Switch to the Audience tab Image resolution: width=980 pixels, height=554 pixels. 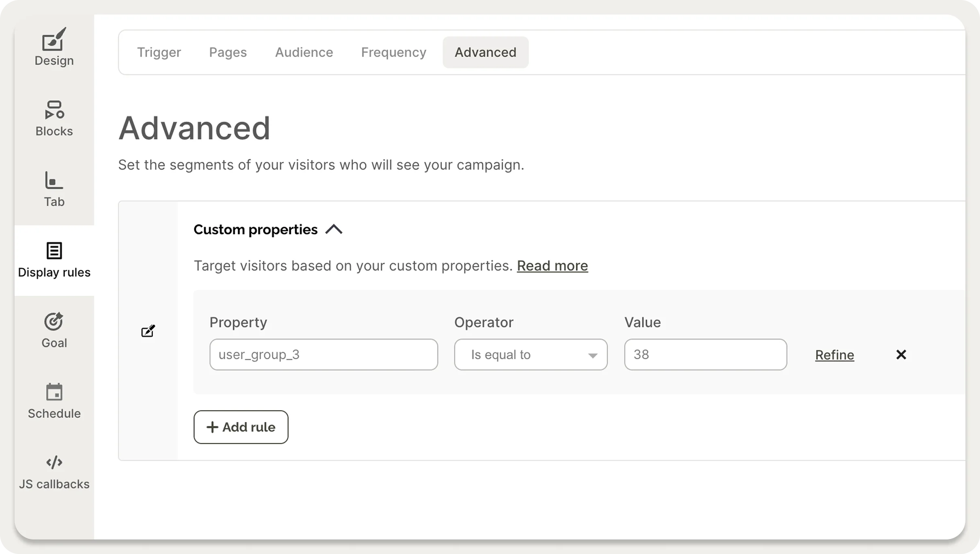304,52
